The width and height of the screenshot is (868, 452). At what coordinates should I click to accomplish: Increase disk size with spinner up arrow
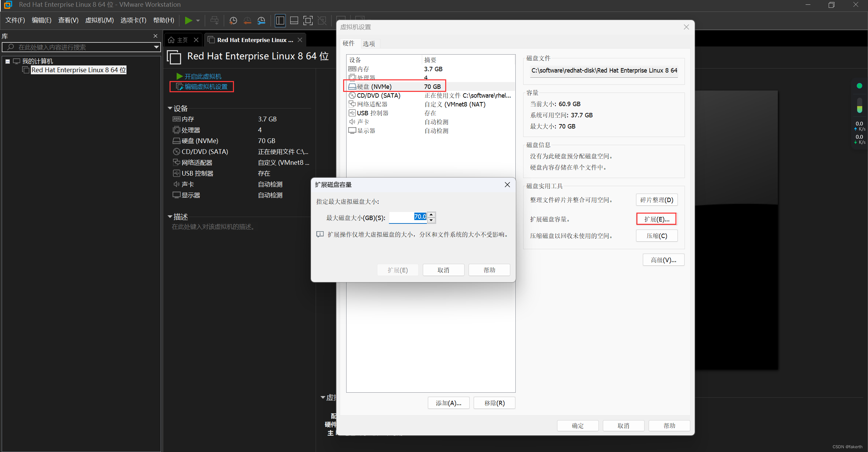point(431,214)
